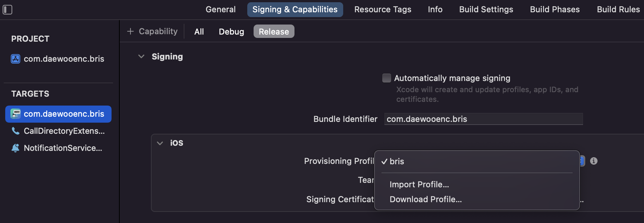
Task: Open the General tab
Action: click(220, 10)
